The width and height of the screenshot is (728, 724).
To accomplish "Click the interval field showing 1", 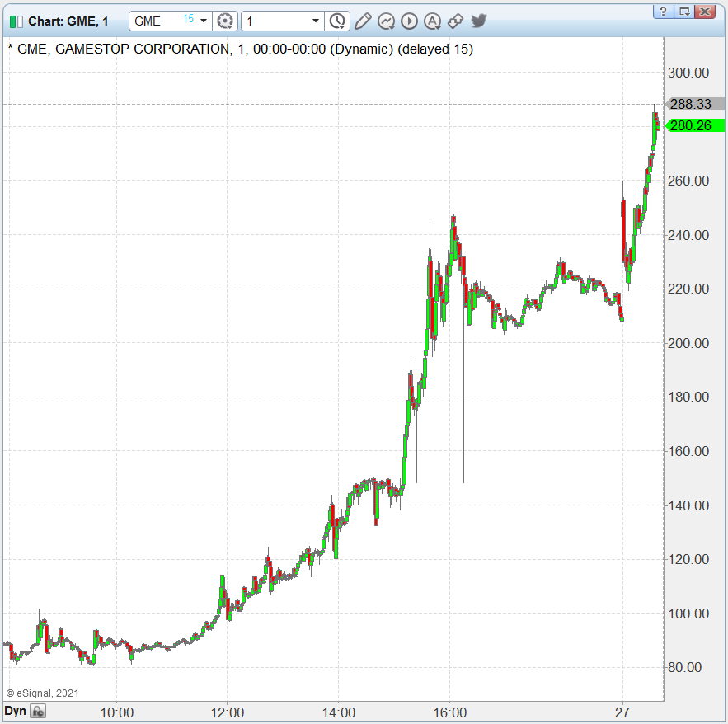I will click(282, 21).
